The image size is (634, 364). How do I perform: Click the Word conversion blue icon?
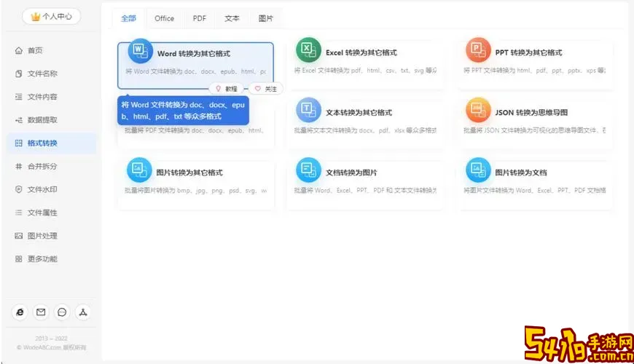coord(140,50)
